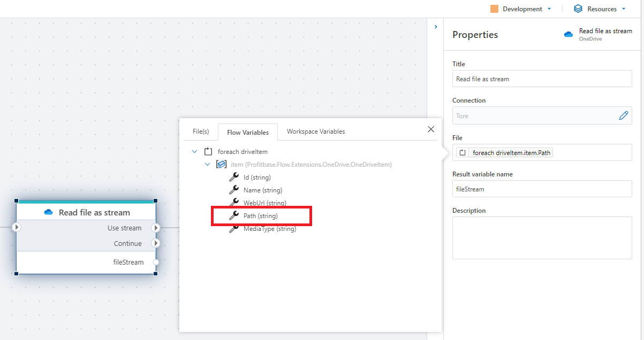Screen dimensions: 644x340
Task: Click the item object cube icon
Action: 221,165
